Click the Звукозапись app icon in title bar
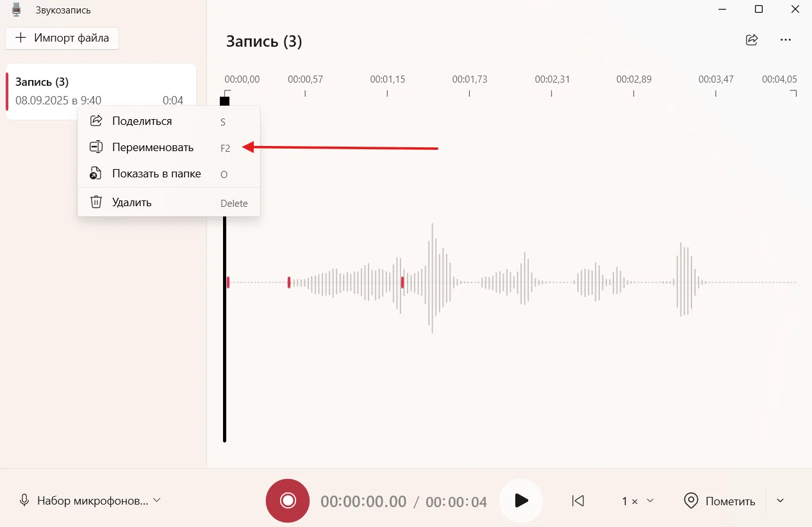Image resolution: width=812 pixels, height=527 pixels. [x=17, y=10]
